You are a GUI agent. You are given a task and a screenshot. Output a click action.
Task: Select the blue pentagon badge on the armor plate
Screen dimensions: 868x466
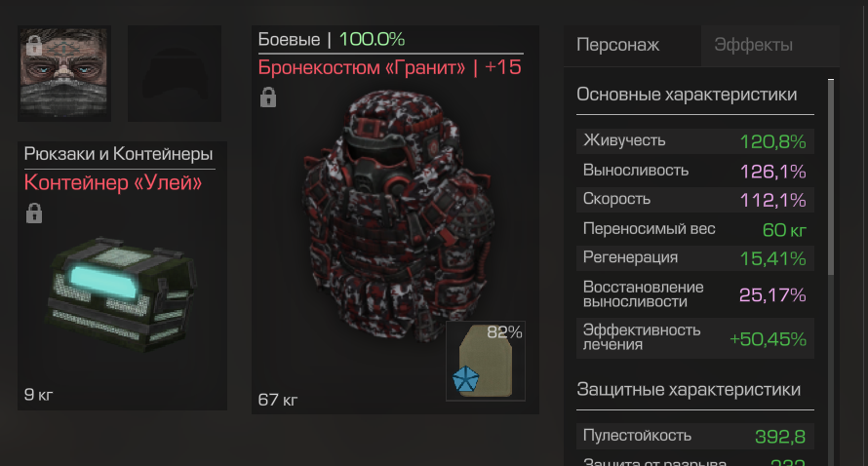[x=465, y=379]
